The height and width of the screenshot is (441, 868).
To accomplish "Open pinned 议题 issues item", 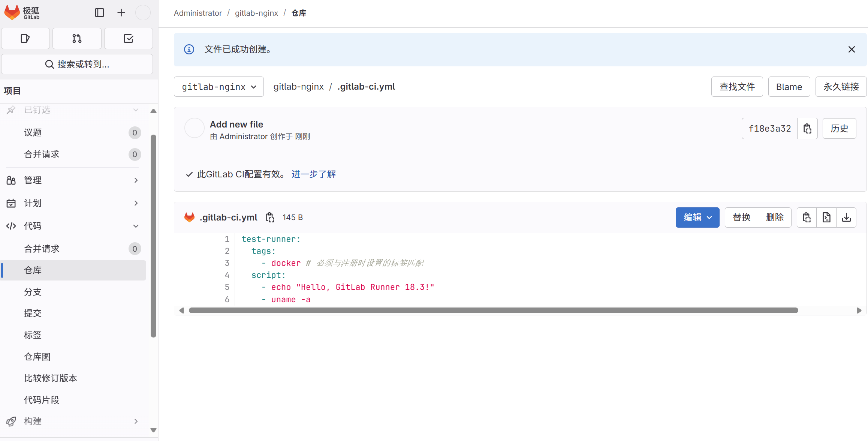I will click(x=73, y=133).
